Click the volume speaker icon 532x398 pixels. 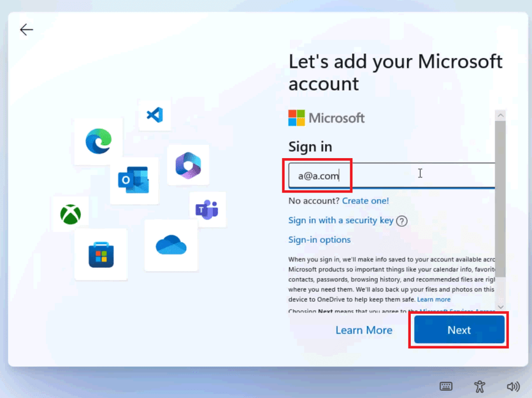tap(513, 386)
